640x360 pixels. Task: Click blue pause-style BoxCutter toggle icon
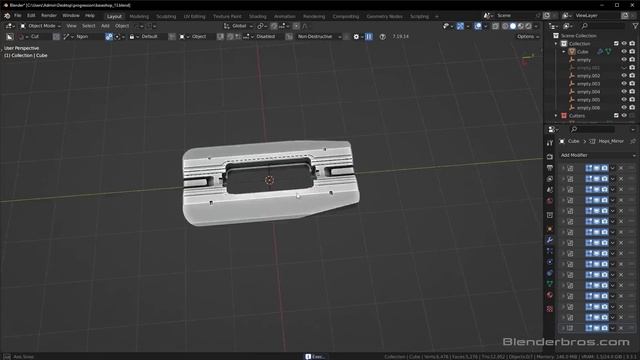tap(369, 36)
